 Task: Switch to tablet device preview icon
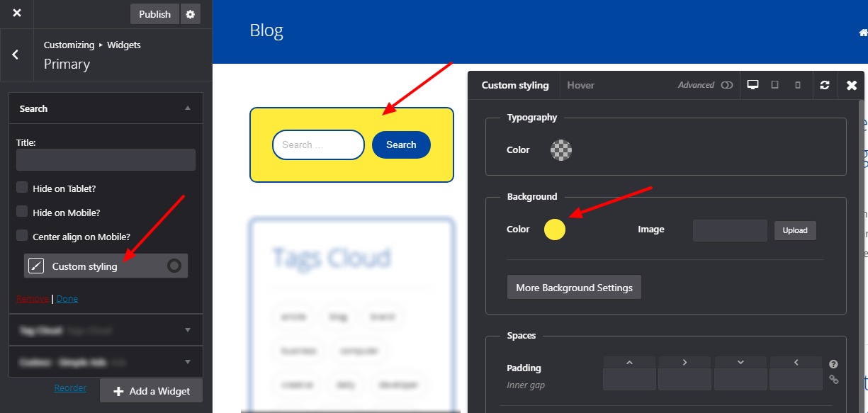[x=774, y=85]
